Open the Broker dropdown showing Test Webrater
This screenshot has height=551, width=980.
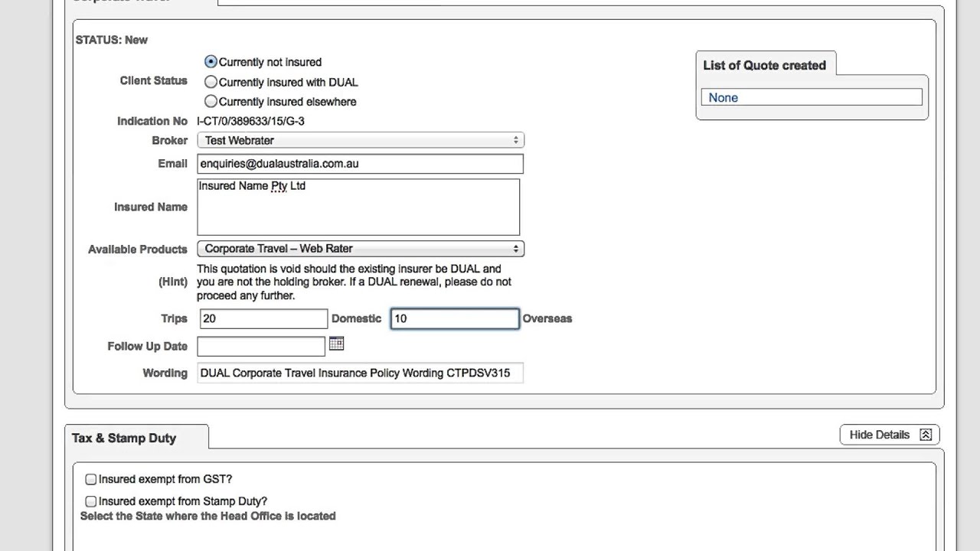[361, 140]
